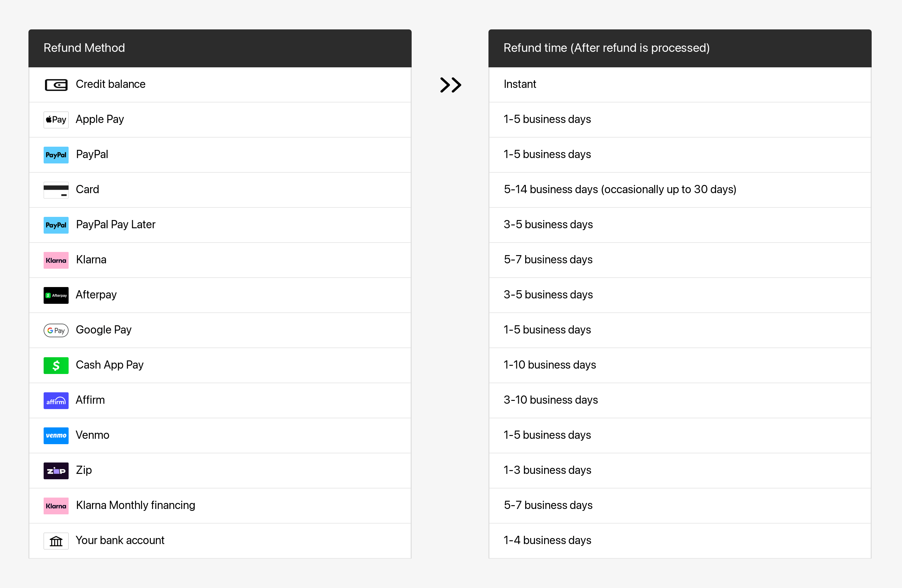The image size is (902, 588).
Task: Click the Klarna Monthly financing label
Action: click(135, 505)
